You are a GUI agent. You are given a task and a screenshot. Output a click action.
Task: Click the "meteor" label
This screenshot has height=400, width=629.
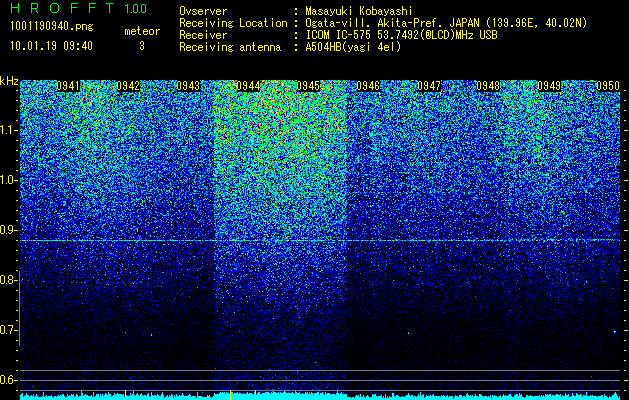click(x=142, y=31)
